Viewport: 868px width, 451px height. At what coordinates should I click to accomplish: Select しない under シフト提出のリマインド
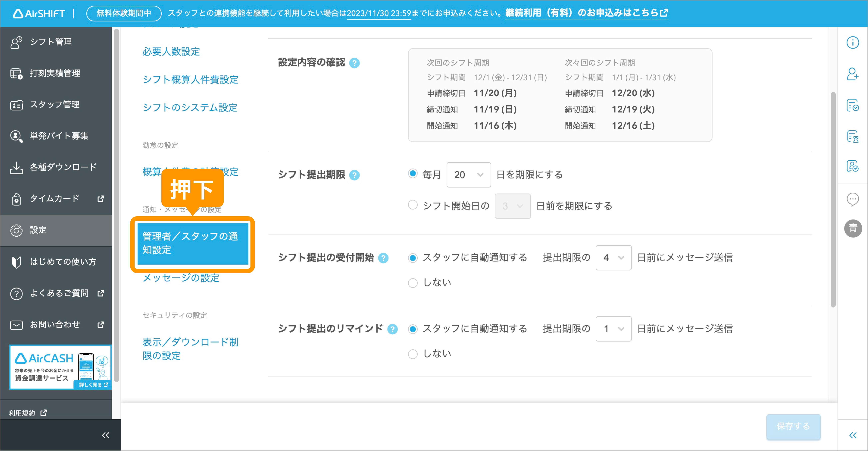(413, 354)
